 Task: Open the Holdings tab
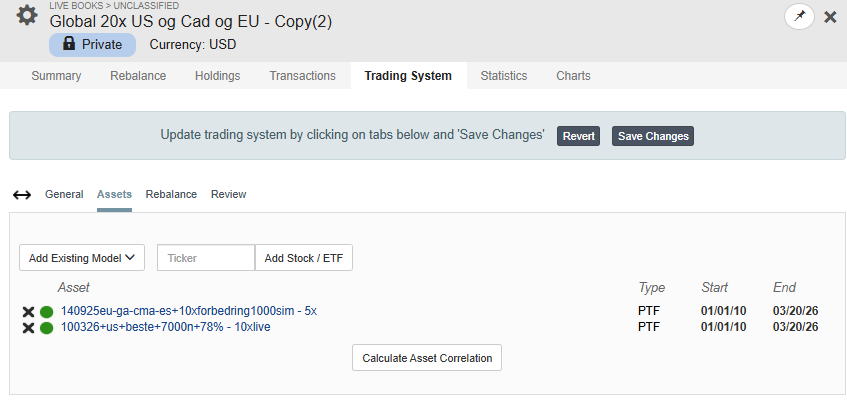pyautogui.click(x=217, y=76)
